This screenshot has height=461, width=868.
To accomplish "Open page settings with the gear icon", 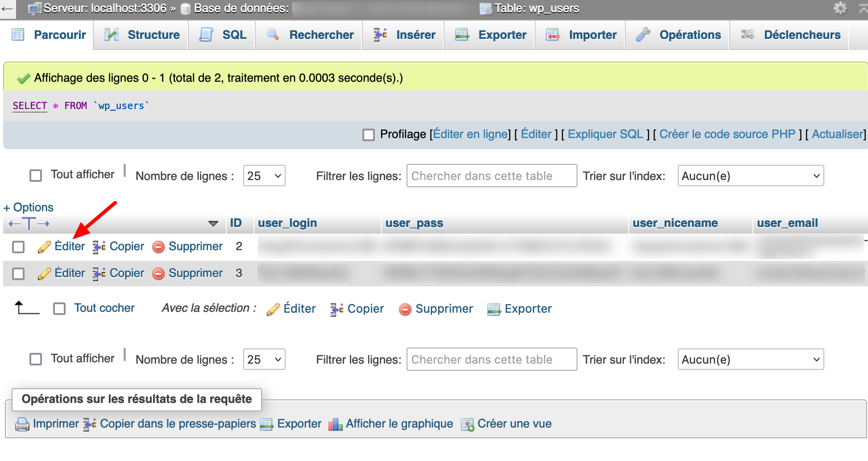I will 840,8.
